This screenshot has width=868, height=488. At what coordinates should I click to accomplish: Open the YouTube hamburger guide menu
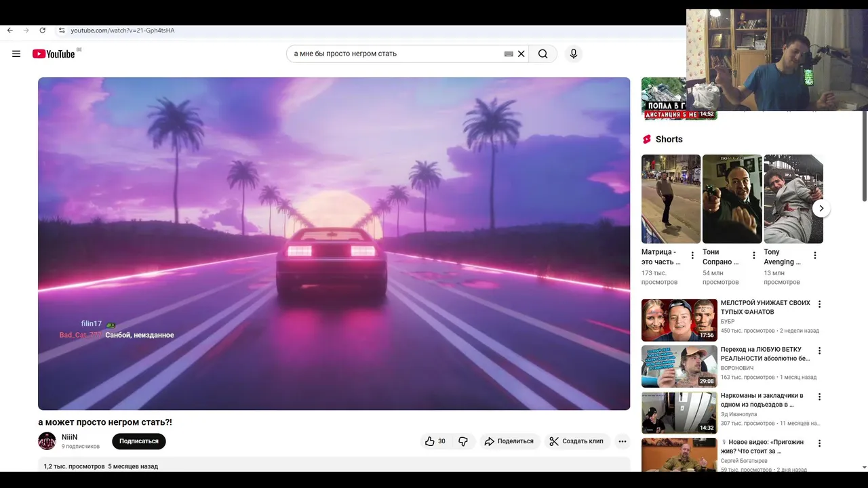pyautogui.click(x=16, y=54)
